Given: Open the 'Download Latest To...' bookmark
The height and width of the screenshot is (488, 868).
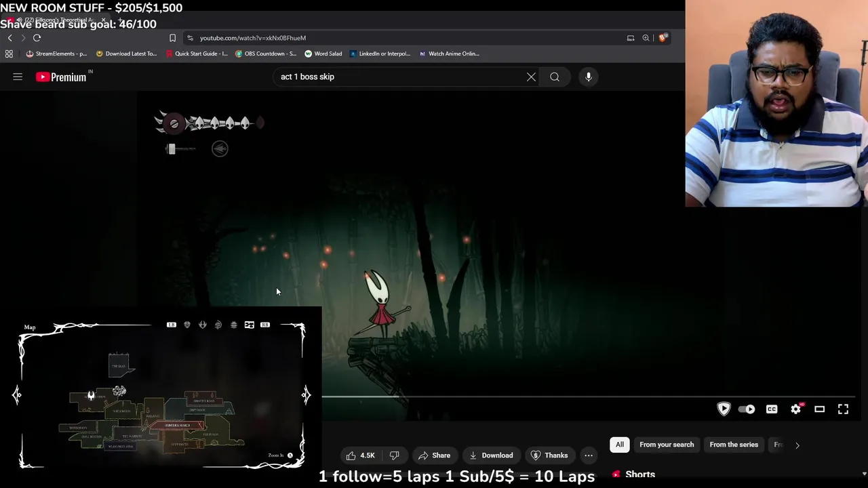Looking at the screenshot, I should coord(127,54).
